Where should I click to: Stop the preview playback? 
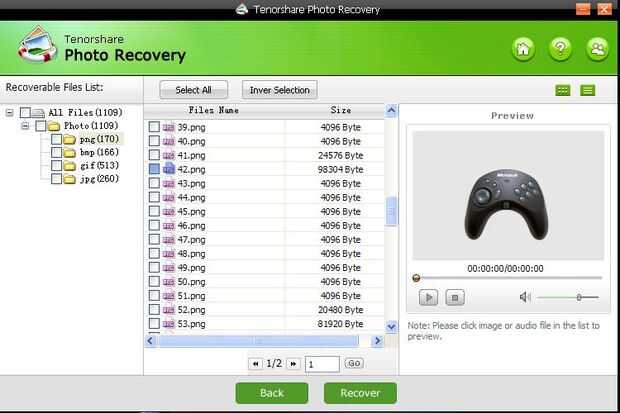[x=455, y=297]
